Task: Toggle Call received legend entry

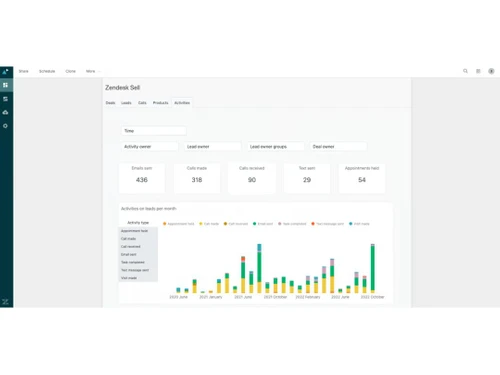Action: point(236,224)
